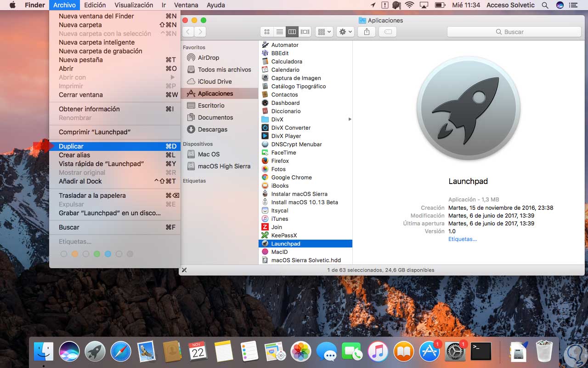Select "Instalar macOS Sierra" in the list
The width and height of the screenshot is (588, 368).
[x=305, y=194]
